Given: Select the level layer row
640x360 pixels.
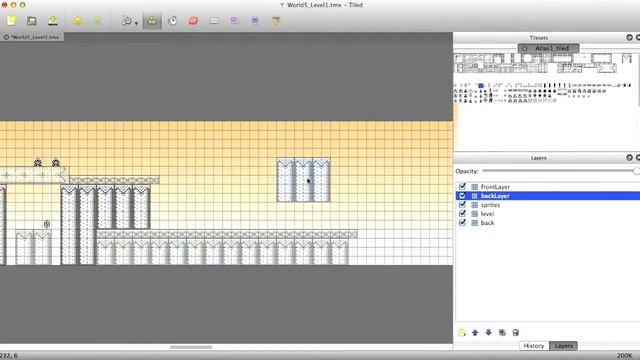Looking at the screenshot, I should click(x=547, y=213).
